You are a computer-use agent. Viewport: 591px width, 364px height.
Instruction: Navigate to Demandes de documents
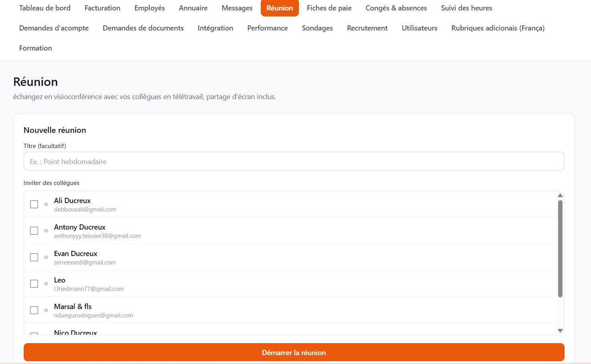(143, 28)
